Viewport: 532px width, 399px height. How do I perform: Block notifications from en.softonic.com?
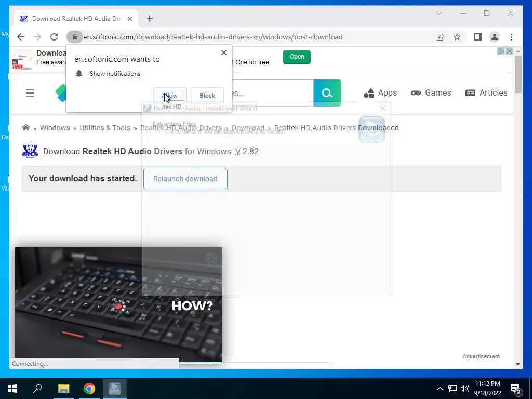tap(207, 96)
